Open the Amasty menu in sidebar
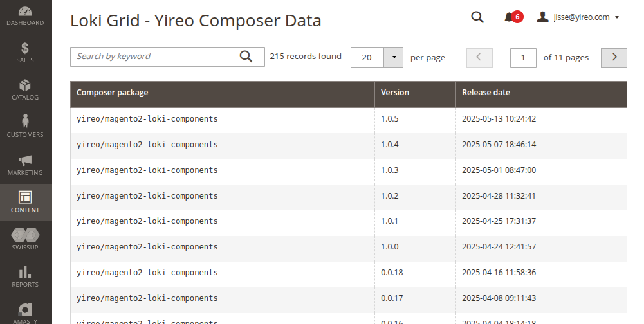 (x=25, y=311)
